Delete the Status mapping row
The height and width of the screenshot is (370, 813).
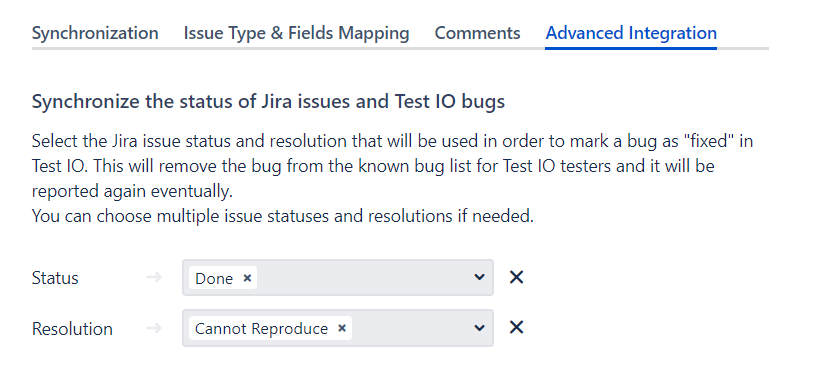516,277
